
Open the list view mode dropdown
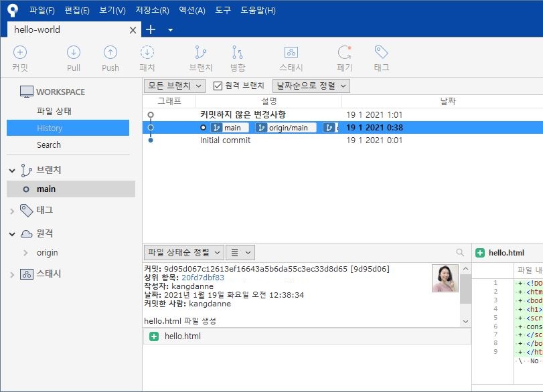pos(240,253)
